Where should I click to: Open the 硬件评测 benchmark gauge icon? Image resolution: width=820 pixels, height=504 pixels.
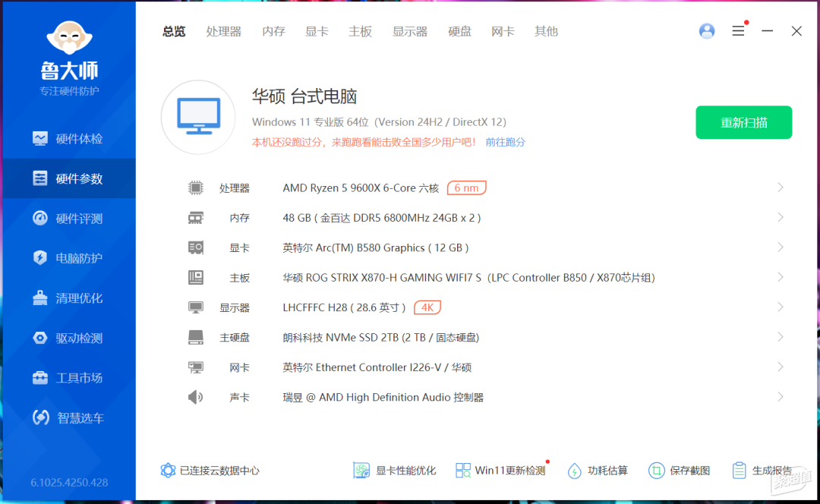[x=39, y=218]
